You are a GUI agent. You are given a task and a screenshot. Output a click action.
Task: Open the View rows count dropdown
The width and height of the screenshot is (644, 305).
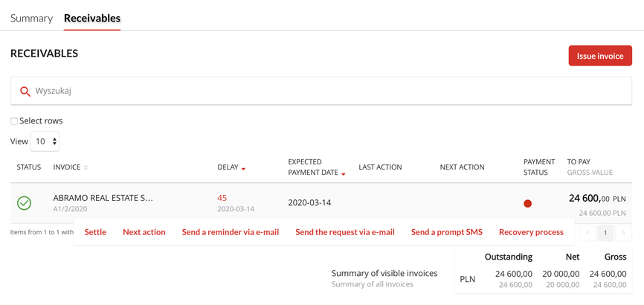point(45,141)
